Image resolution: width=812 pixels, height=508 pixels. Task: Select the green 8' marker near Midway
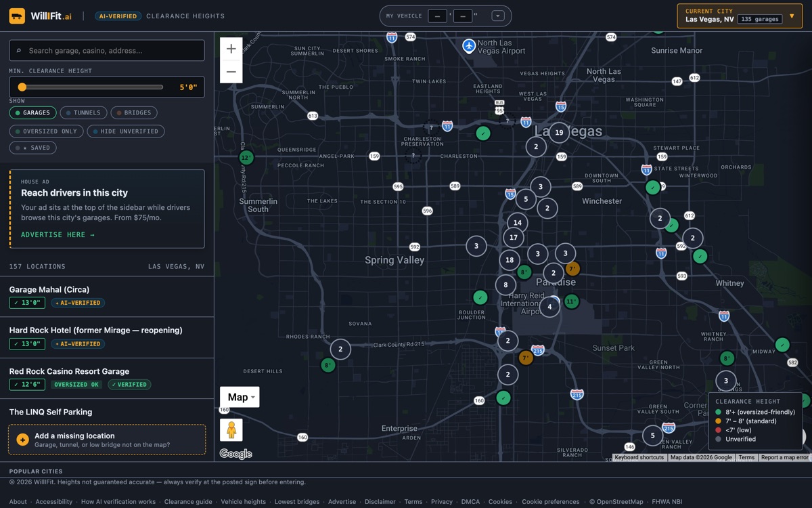tap(727, 358)
